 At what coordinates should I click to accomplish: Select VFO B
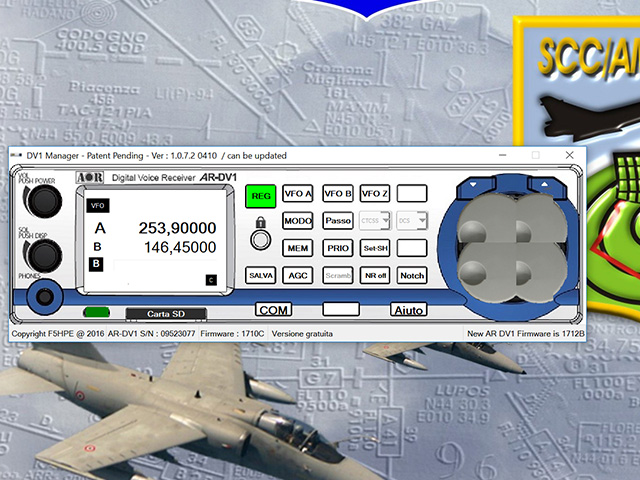coord(338,193)
